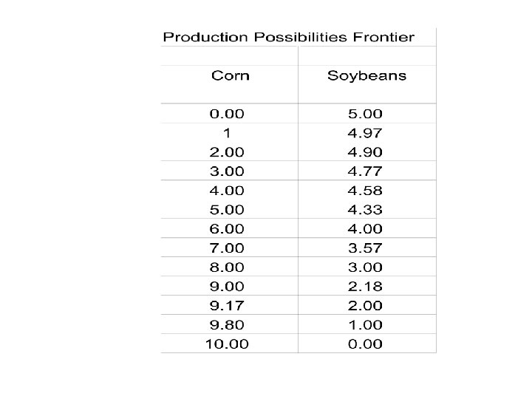The width and height of the screenshot is (532, 399).
Task: Select the Corn column header
Action: [231, 75]
